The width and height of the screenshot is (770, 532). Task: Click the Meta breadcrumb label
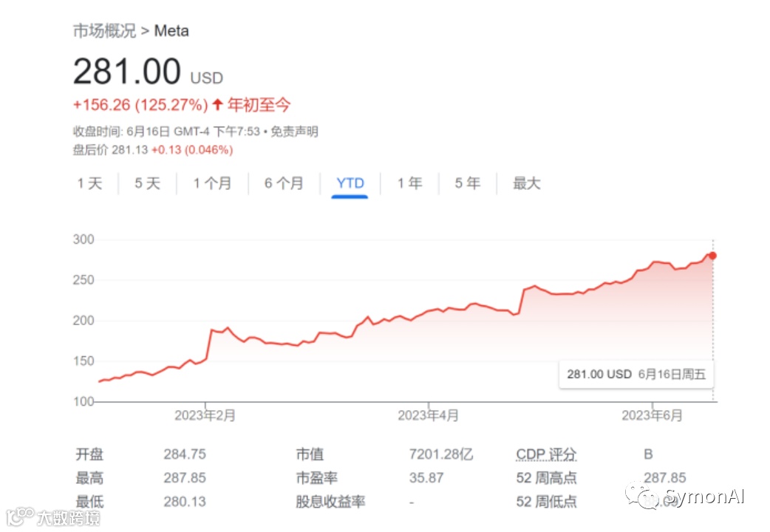tap(171, 30)
